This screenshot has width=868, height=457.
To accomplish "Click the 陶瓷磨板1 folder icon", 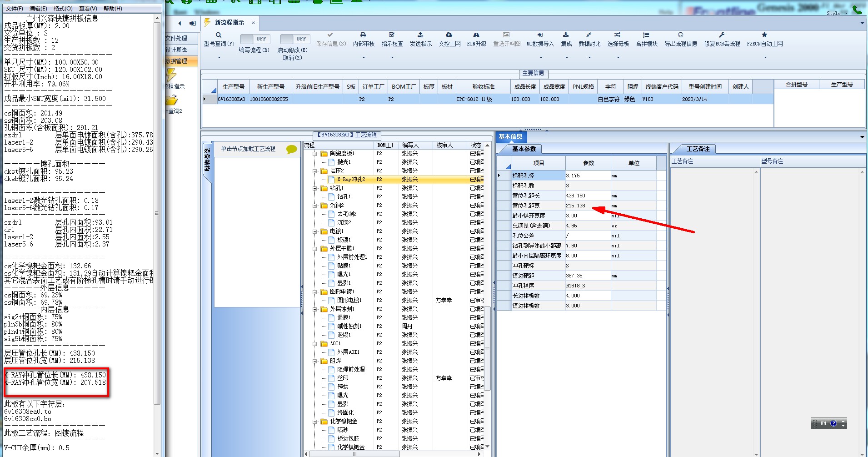I will [324, 154].
